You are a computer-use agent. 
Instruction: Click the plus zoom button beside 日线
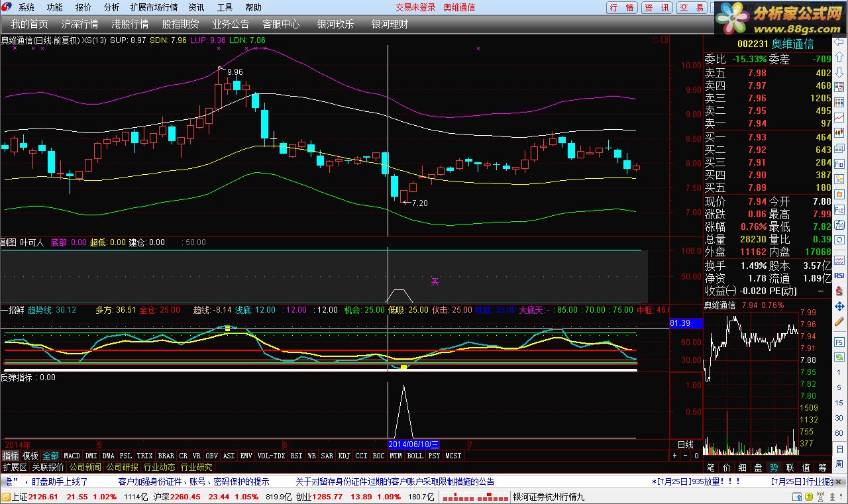[x=675, y=456]
